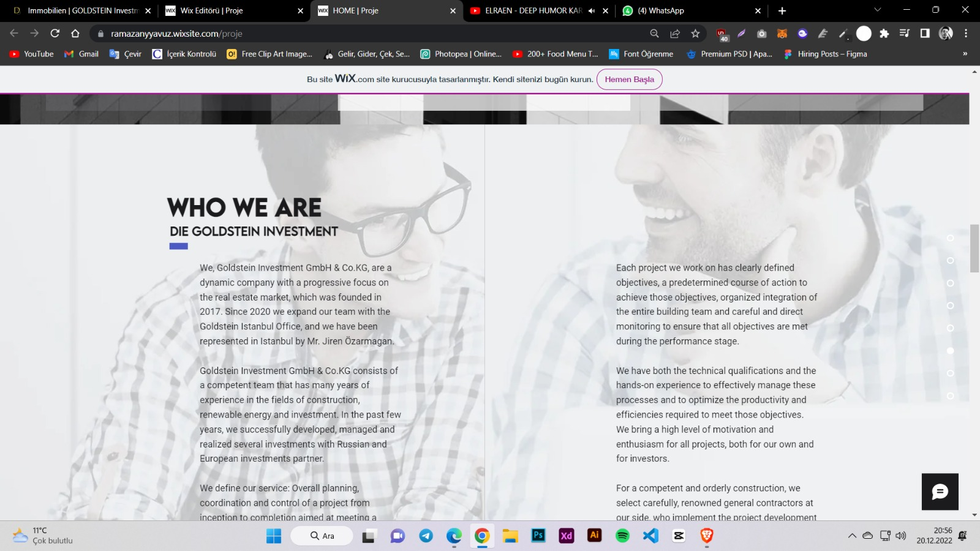Viewport: 980px width, 551px height.
Task: Open the Chrome profile avatar menu
Action: (x=946, y=34)
